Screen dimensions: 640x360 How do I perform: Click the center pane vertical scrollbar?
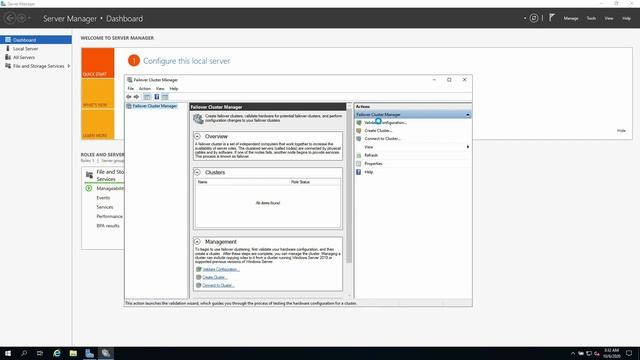349,187
